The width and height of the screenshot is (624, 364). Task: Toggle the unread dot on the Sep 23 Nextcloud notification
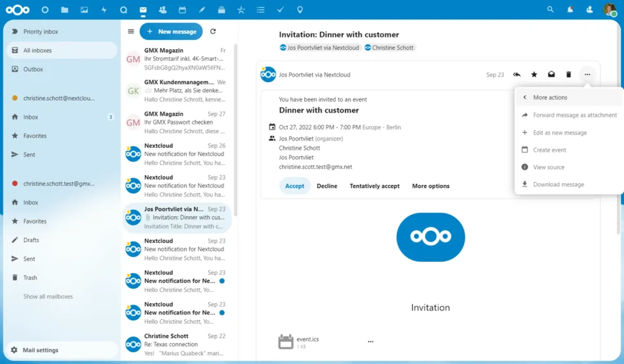222,281
